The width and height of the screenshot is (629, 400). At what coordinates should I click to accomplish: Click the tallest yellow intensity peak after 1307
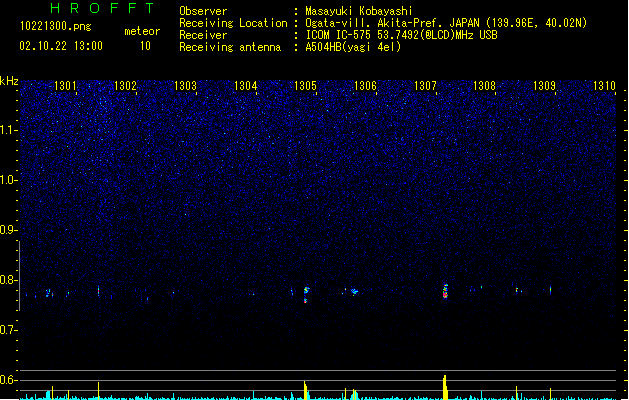click(445, 387)
